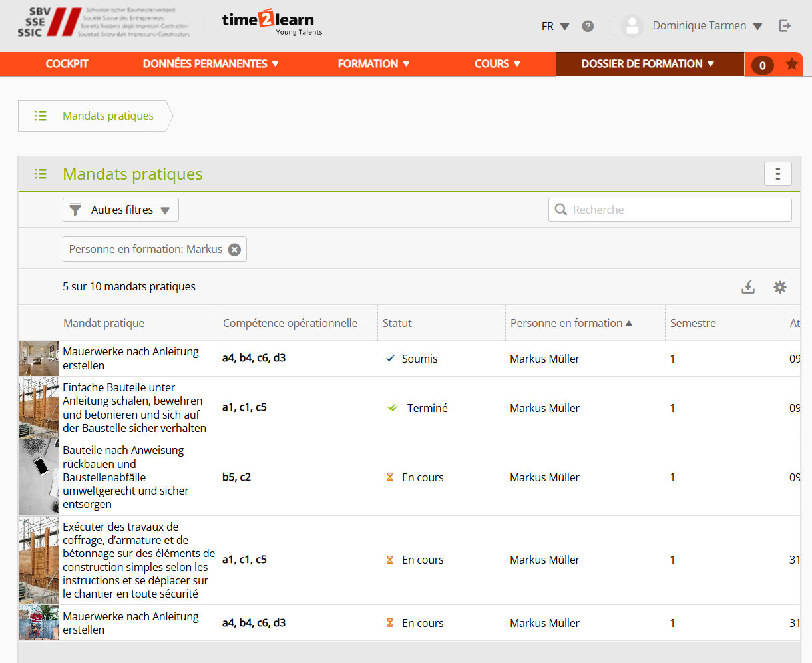812x663 pixels.
Task: Open the Cockpit menu item
Action: pyautogui.click(x=67, y=64)
